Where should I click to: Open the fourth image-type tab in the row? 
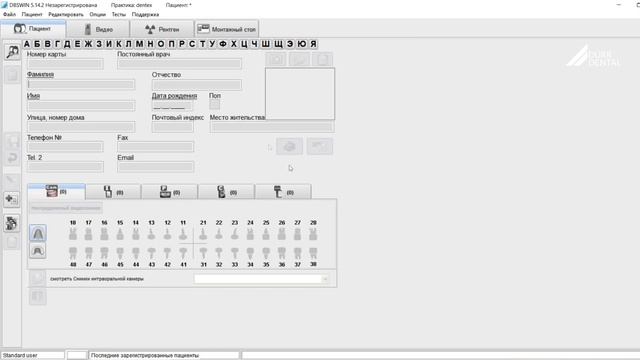tap(226, 192)
